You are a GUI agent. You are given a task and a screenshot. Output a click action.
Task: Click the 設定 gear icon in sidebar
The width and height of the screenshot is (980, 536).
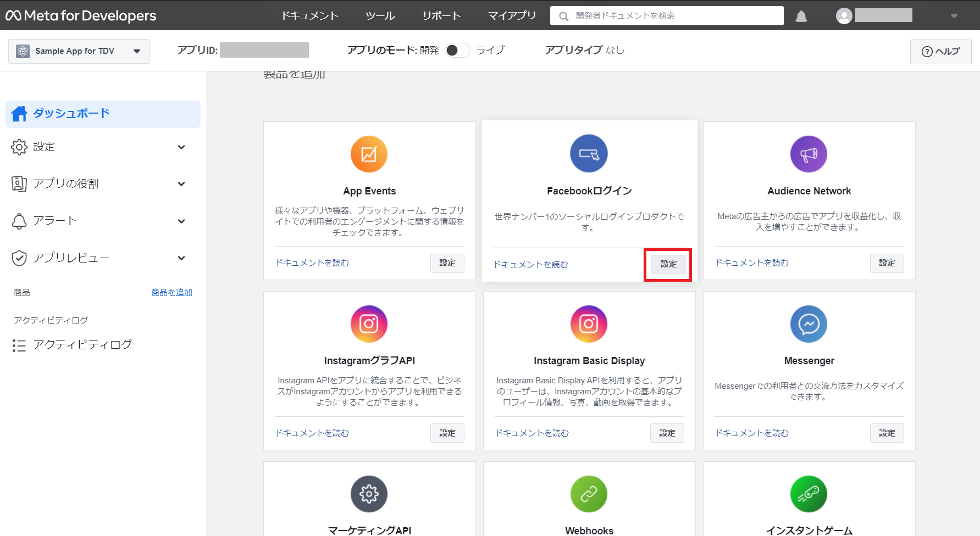[x=19, y=147]
